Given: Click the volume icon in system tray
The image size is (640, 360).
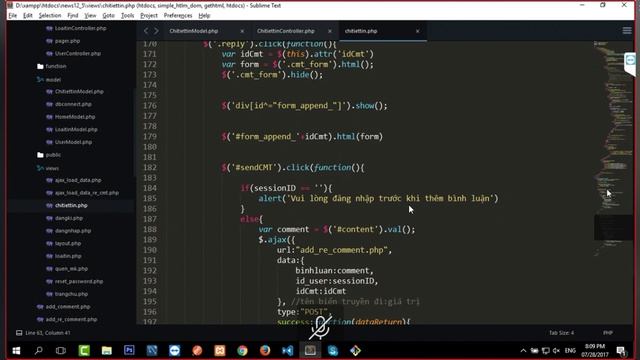Looking at the screenshot, I should pos(556,351).
